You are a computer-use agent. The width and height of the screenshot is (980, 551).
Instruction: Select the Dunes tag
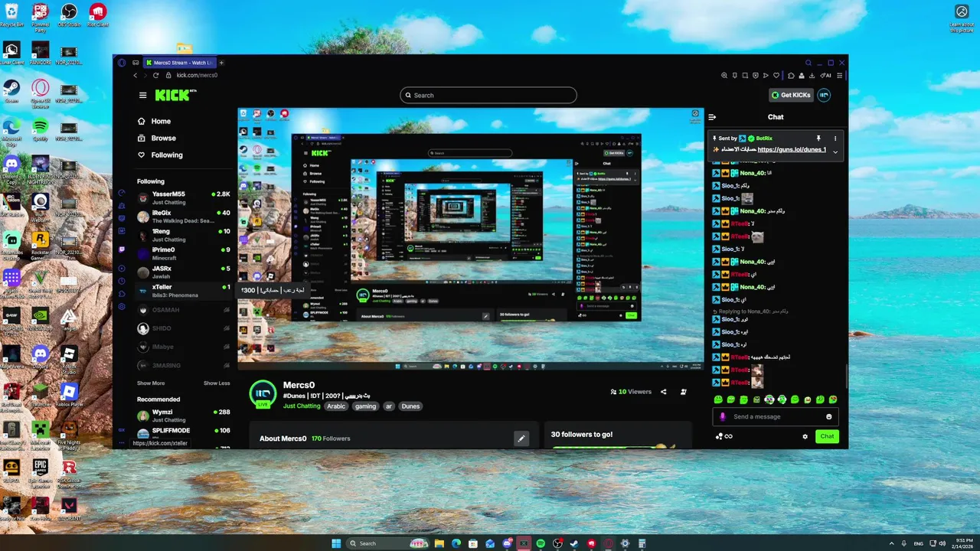pos(410,406)
